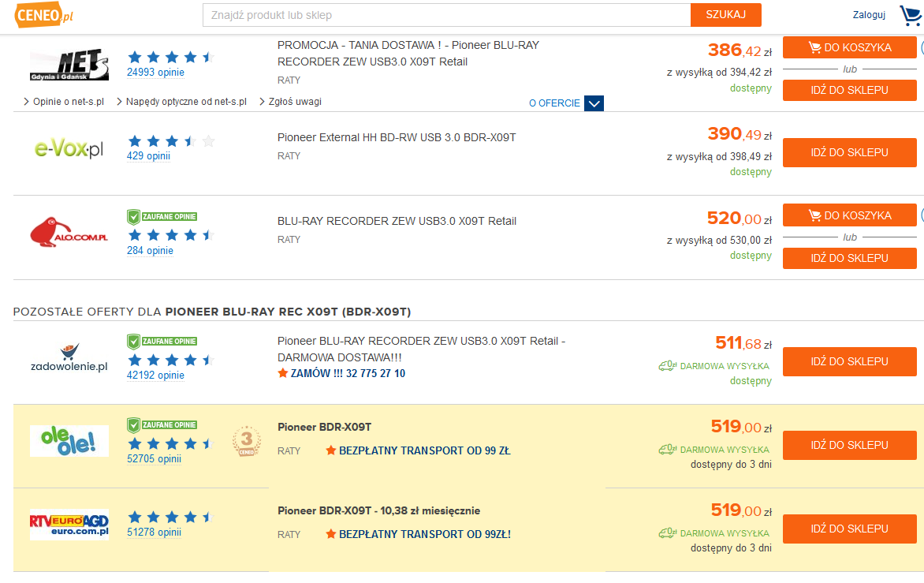The height and width of the screenshot is (583, 924).
Task: Click the star rating of zadowolenie.pl
Action: pyautogui.click(x=171, y=360)
